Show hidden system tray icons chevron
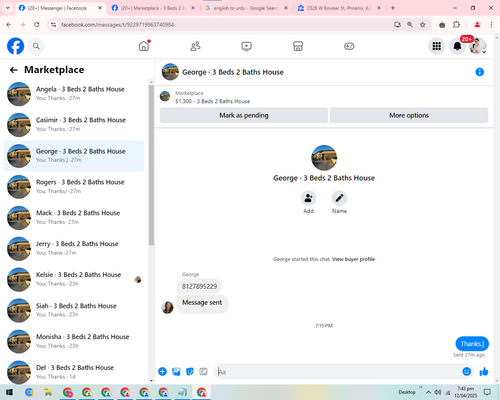 pos(428,392)
